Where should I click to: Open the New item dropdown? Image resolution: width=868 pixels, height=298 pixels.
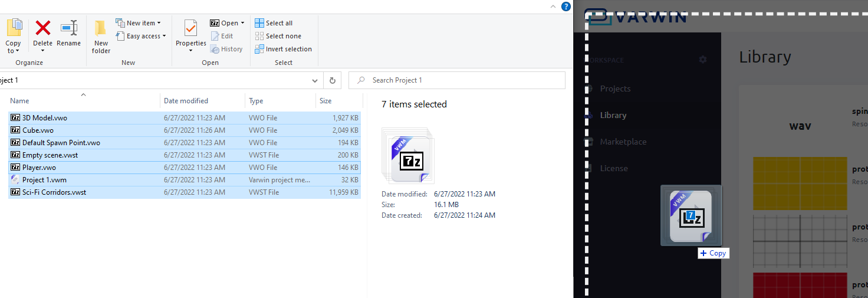pos(139,23)
